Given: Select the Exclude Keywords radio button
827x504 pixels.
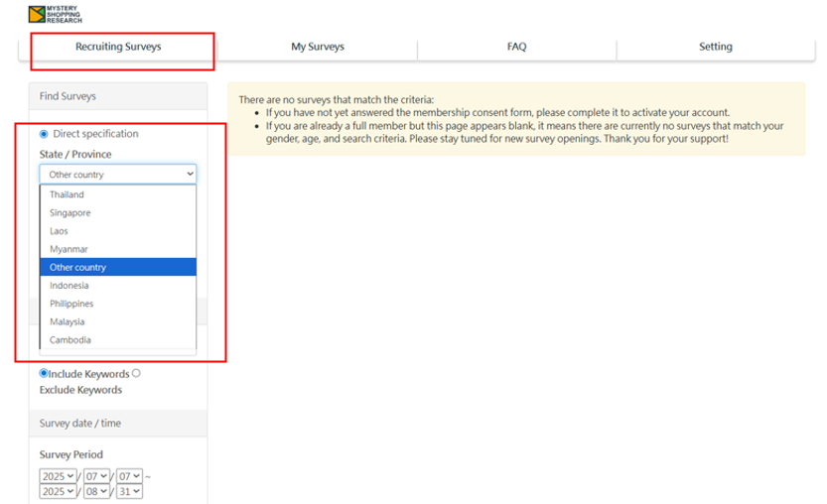Looking at the screenshot, I should pyautogui.click(x=136, y=373).
